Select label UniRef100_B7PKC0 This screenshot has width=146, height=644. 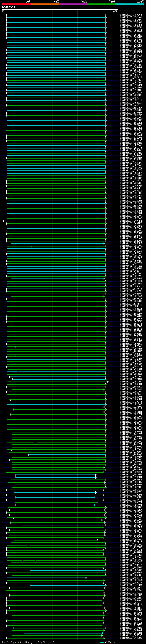(x=131, y=585)
